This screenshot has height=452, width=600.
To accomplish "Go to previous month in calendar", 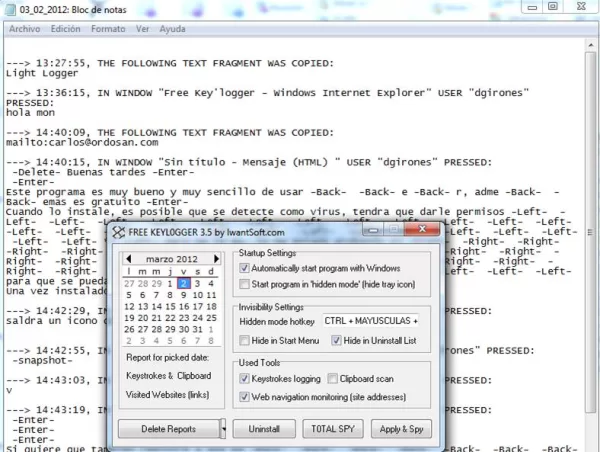I will tap(129, 259).
